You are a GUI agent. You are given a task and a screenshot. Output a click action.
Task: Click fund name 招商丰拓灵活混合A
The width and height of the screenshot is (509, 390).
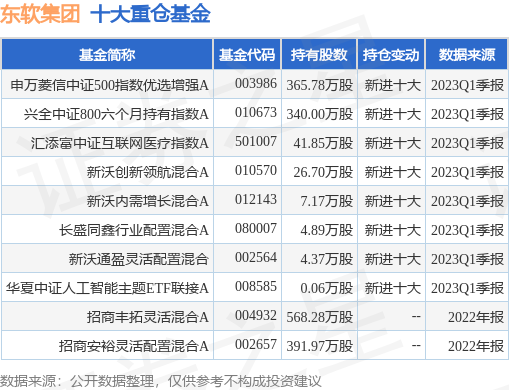tap(148, 317)
